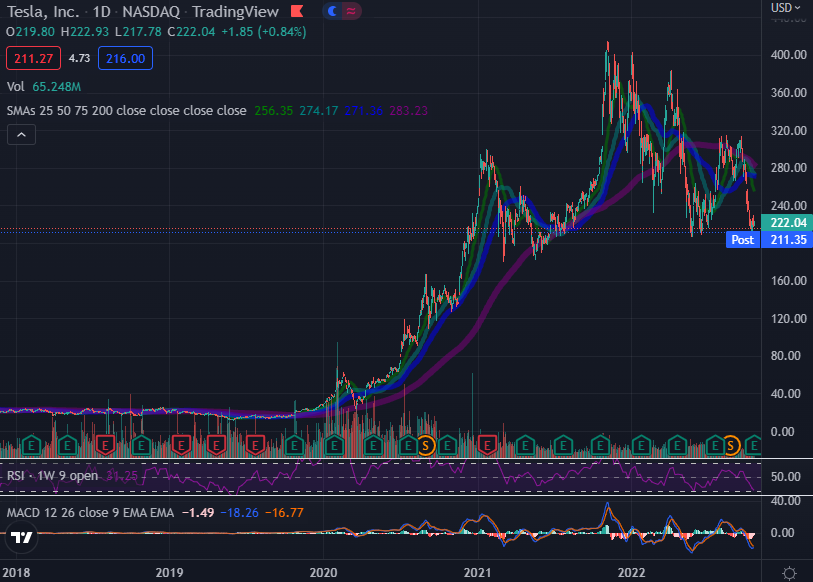Collapse the indicator legend with the chevron button
The image size is (813, 582).
(x=21, y=135)
